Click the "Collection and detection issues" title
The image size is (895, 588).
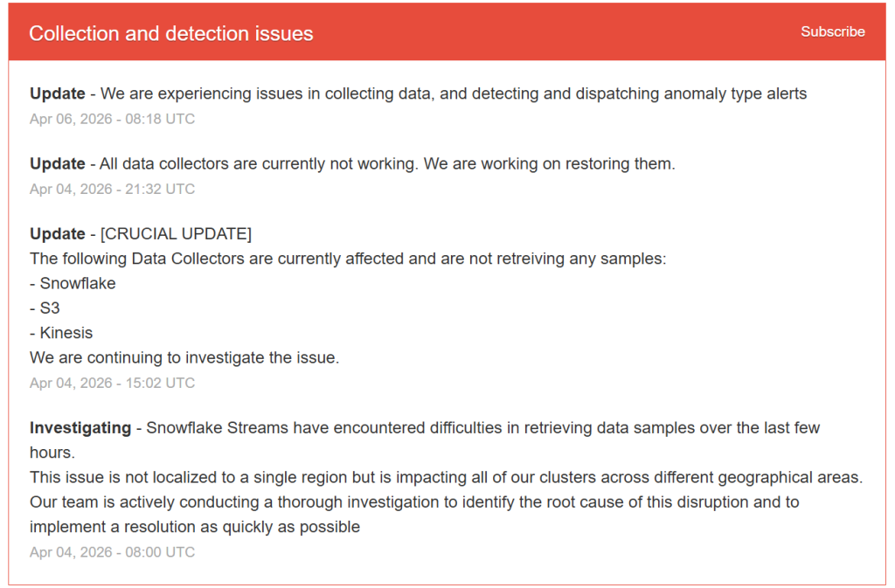171,33
